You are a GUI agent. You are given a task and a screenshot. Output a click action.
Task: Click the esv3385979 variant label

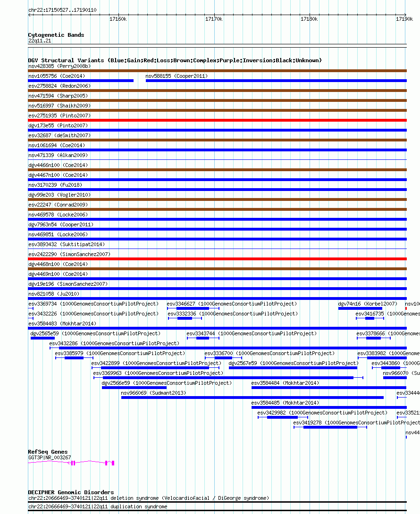click(120, 353)
